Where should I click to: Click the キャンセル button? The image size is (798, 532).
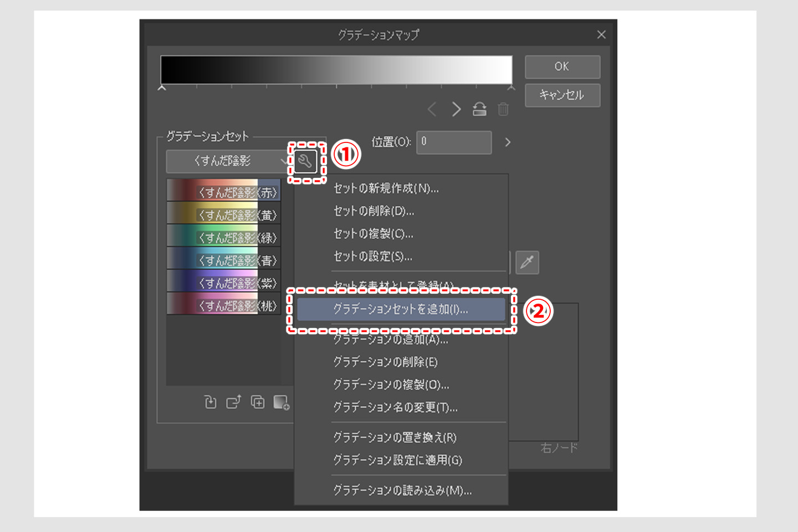point(562,95)
